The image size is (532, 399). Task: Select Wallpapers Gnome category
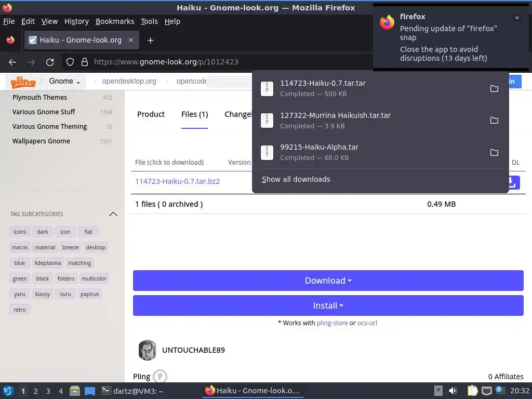point(41,141)
